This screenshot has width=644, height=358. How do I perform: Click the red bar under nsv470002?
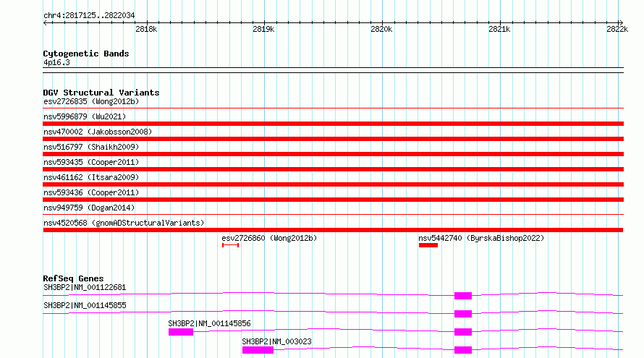[x=333, y=139]
